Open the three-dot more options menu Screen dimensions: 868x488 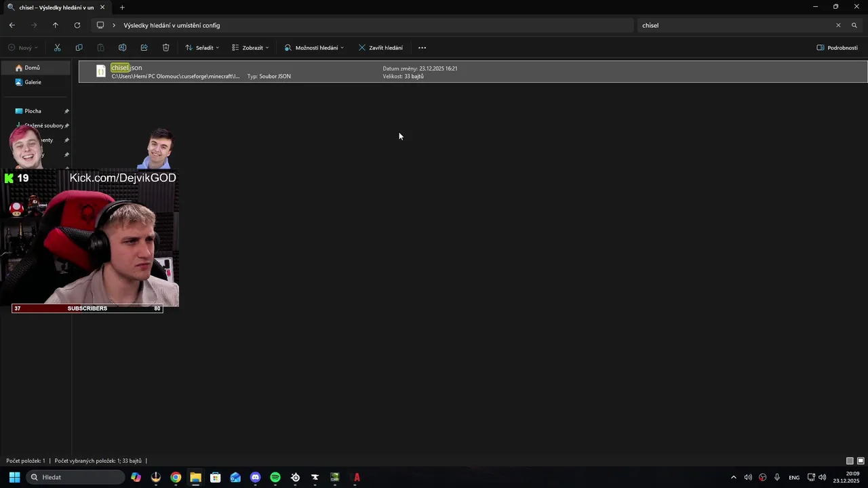(422, 47)
